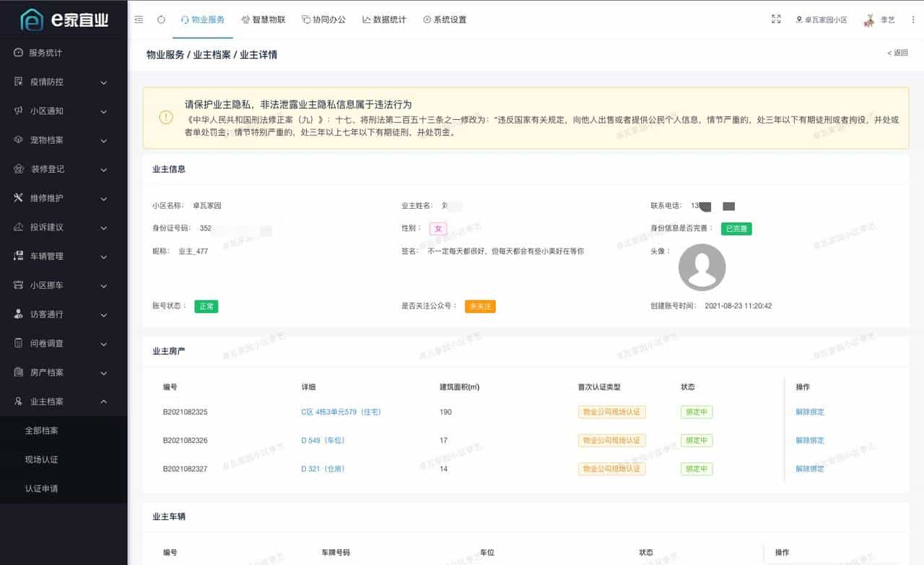Click the 正常 account status tag
This screenshot has height=565, width=924.
[x=206, y=306]
